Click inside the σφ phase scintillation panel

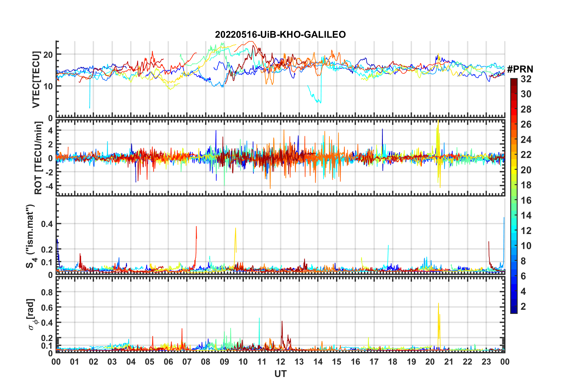click(x=280, y=314)
